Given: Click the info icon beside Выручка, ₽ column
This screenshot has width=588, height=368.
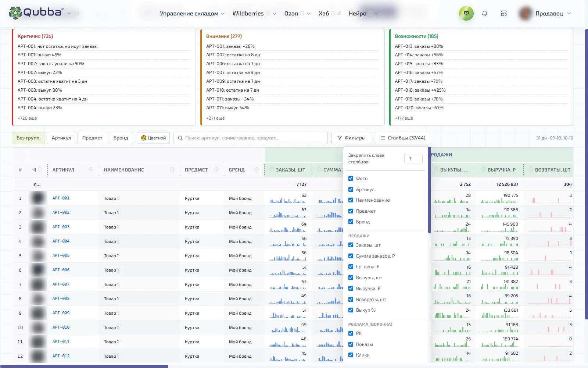Looking at the screenshot, I should point(483,170).
